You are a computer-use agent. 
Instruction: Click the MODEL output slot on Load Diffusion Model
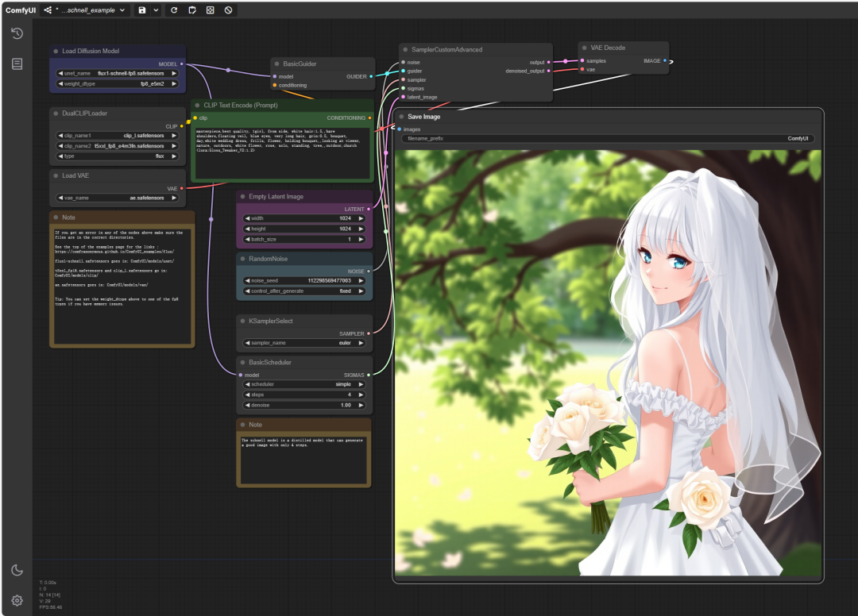coord(182,64)
